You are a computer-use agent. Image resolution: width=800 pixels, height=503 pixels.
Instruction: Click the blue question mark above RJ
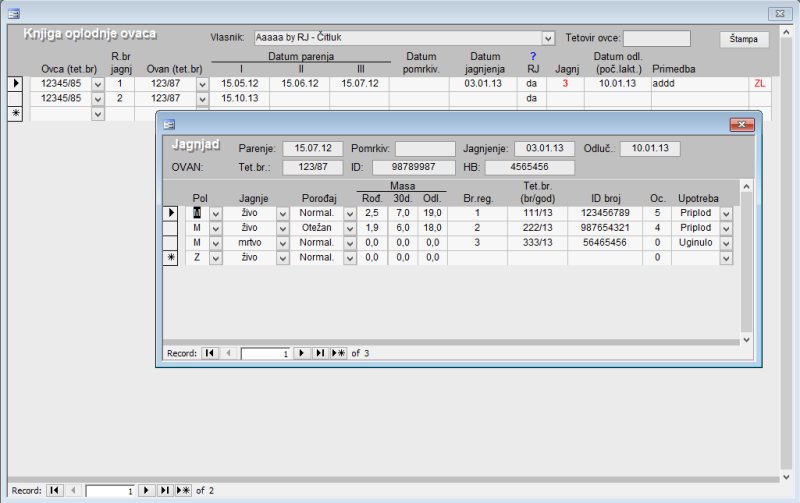pyautogui.click(x=532, y=56)
